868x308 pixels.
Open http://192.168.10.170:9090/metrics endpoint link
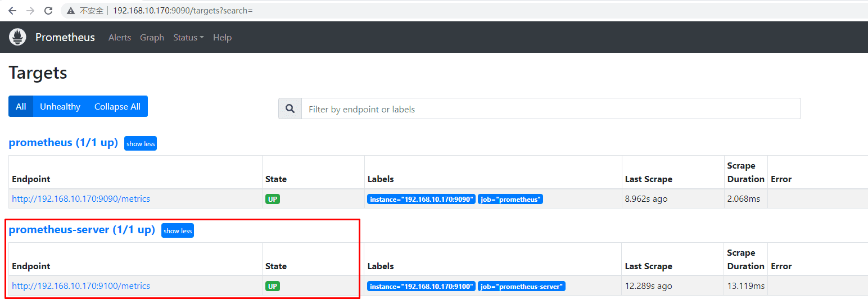pos(81,198)
